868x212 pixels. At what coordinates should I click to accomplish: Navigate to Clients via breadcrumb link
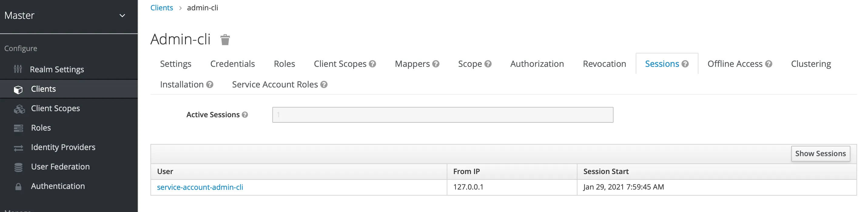click(x=161, y=8)
